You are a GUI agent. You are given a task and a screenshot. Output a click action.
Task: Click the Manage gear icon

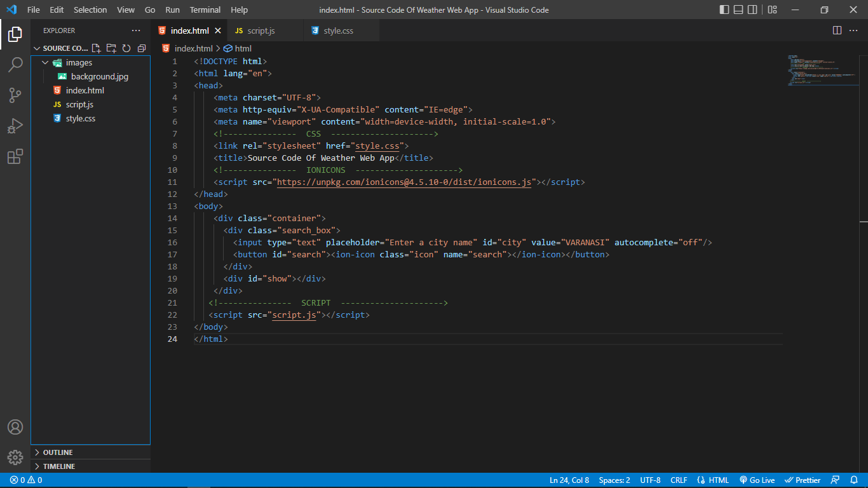(x=15, y=457)
